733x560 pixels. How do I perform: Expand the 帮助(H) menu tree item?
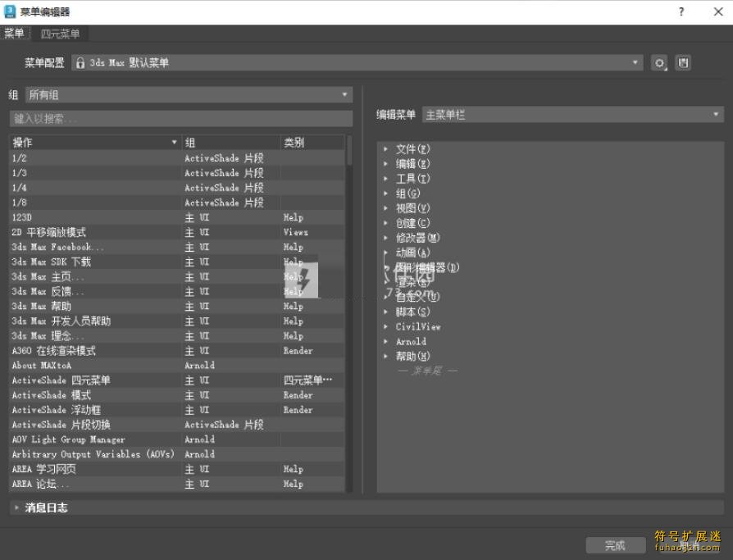pyautogui.click(x=385, y=356)
